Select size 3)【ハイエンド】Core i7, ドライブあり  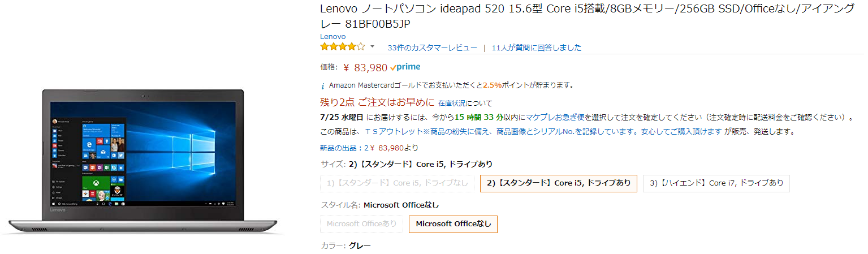[716, 183]
